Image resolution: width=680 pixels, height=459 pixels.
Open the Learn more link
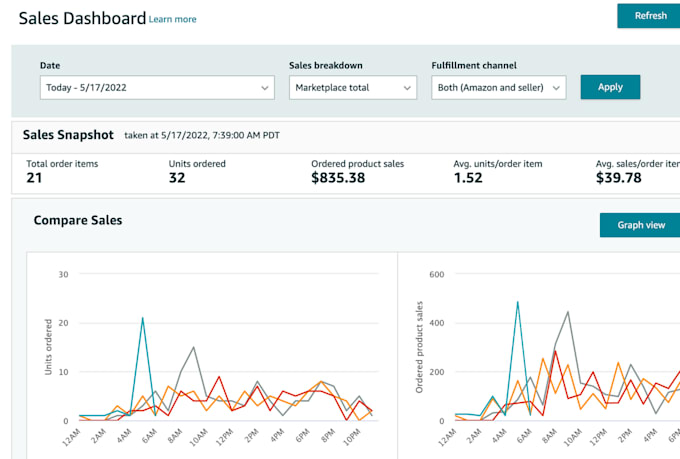click(173, 20)
